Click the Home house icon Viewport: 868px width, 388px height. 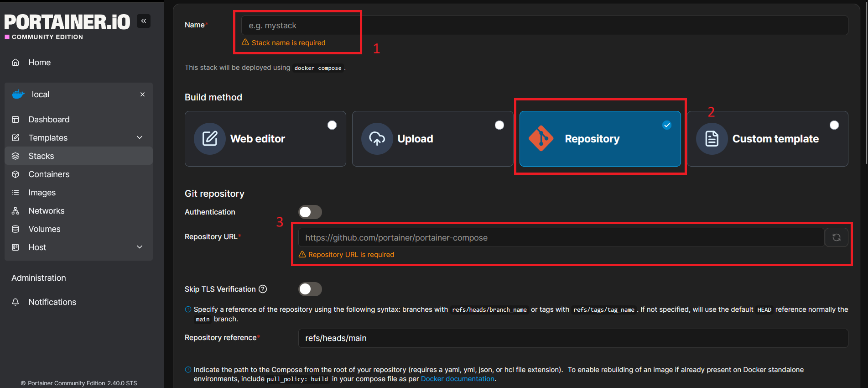click(16, 63)
